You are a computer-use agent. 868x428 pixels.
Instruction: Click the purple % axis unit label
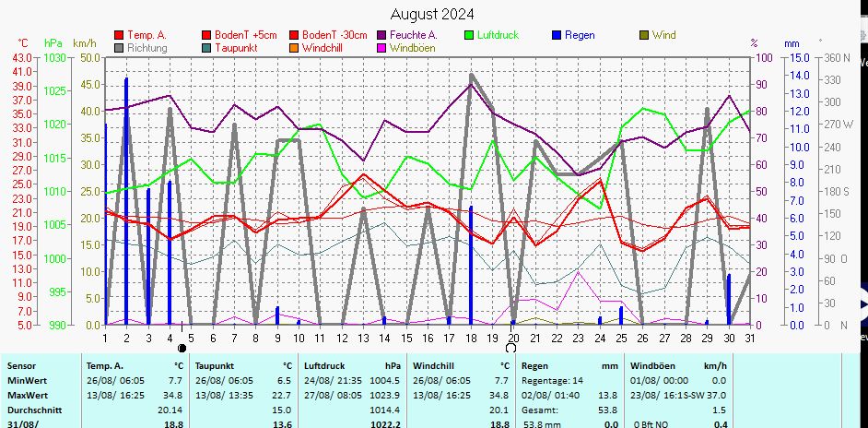[754, 43]
